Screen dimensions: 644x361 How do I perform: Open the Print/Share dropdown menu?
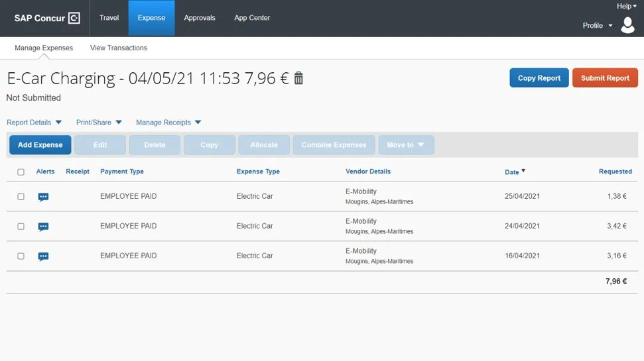pyautogui.click(x=99, y=123)
